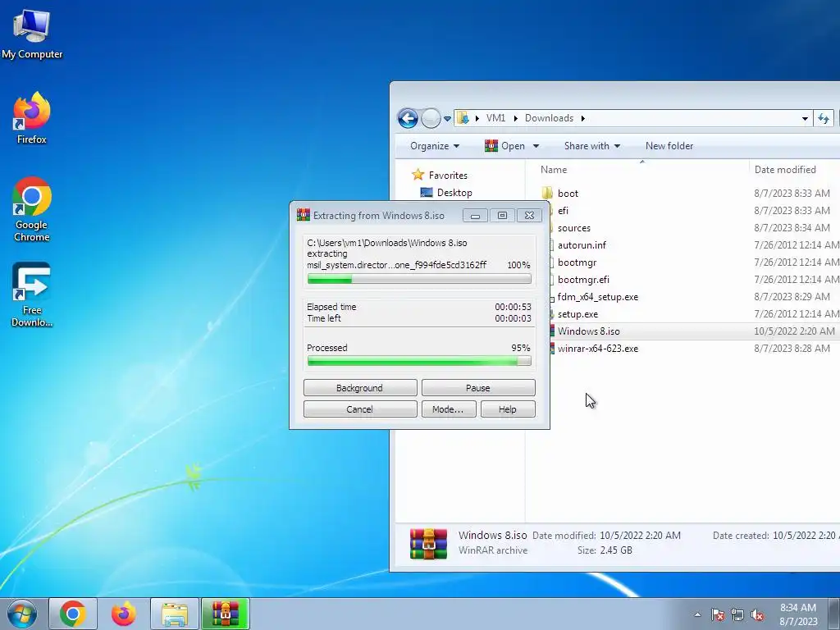Screen dimensions: 840x630
Task: Click Explorer forward navigation button
Action: click(431, 118)
